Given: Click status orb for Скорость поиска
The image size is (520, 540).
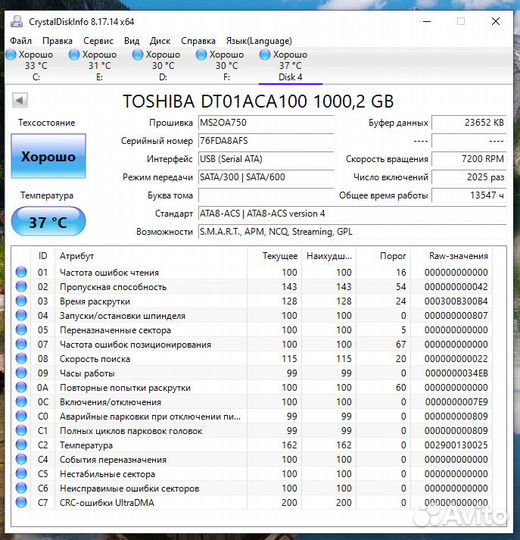Looking at the screenshot, I should [x=21, y=359].
